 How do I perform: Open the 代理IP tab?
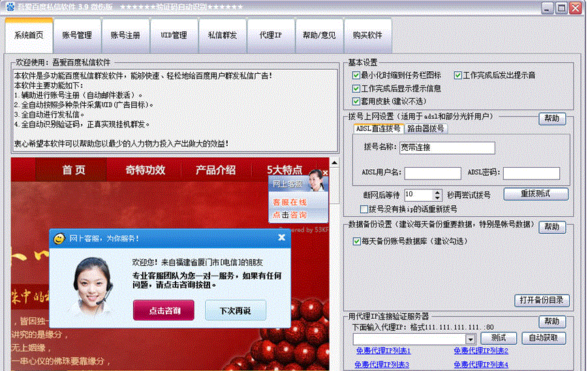(271, 35)
